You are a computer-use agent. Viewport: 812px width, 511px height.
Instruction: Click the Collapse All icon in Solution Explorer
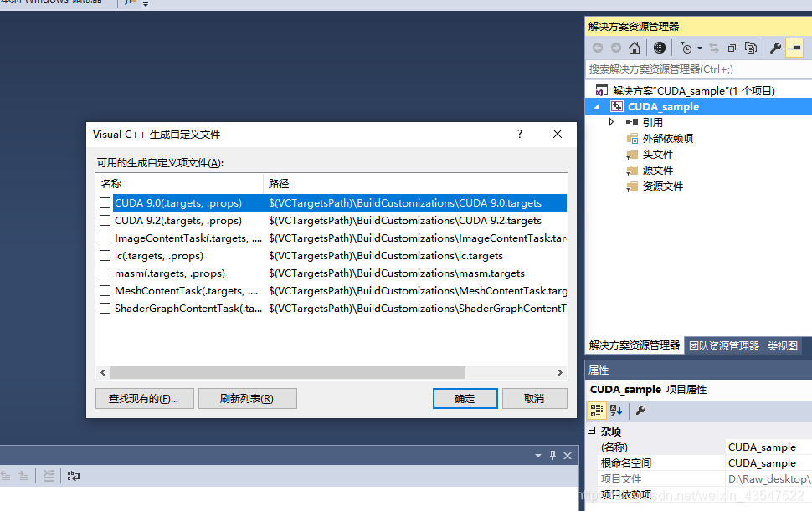tap(733, 48)
